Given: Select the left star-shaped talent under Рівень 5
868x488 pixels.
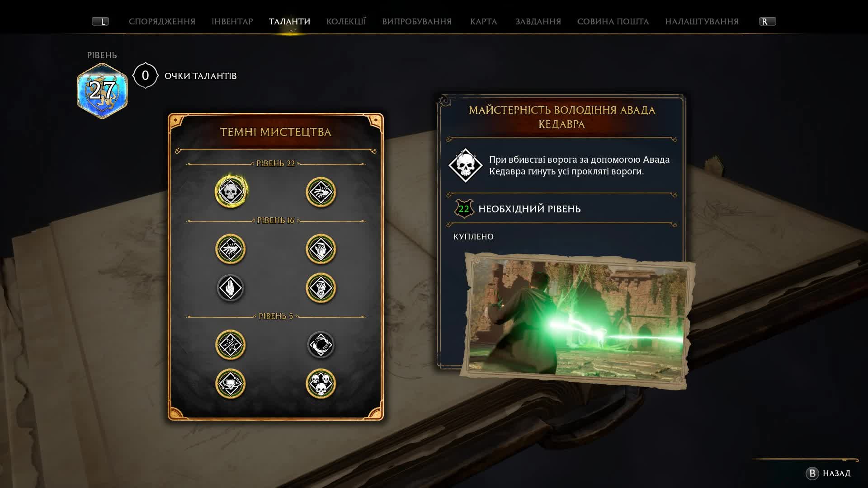Looking at the screenshot, I should coord(231,345).
